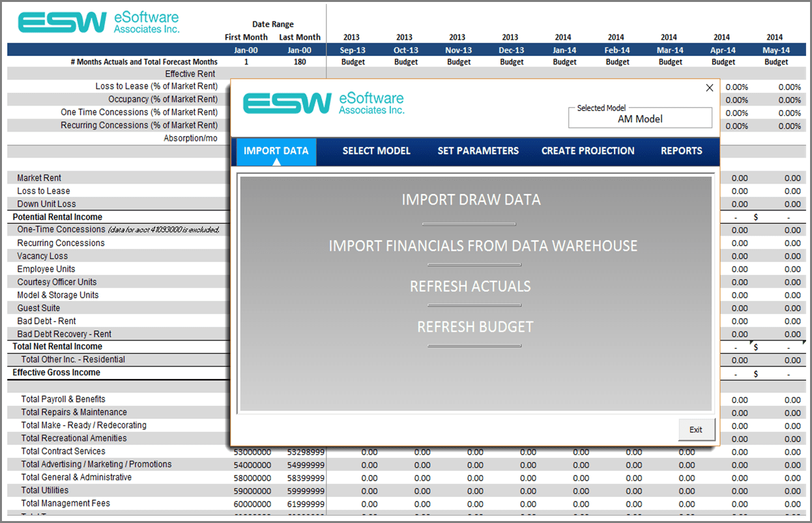Select the Sep-13 column header cell
812x523 pixels.
point(353,50)
